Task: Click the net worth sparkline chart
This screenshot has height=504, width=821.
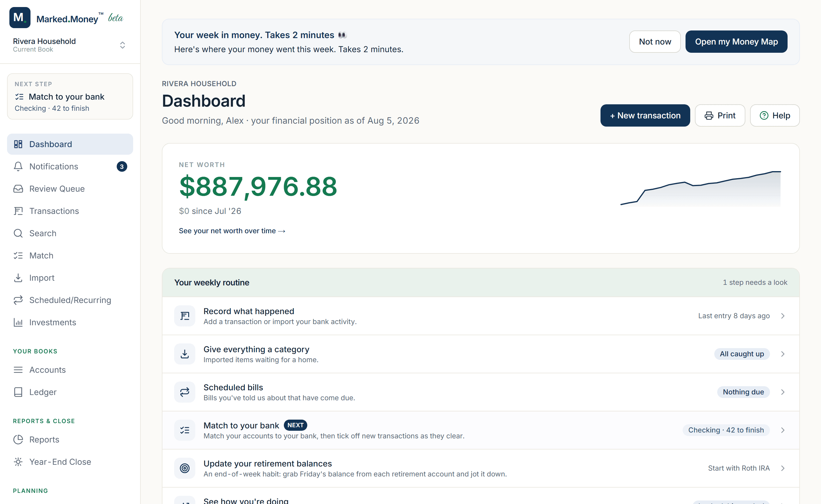Action: click(x=700, y=188)
